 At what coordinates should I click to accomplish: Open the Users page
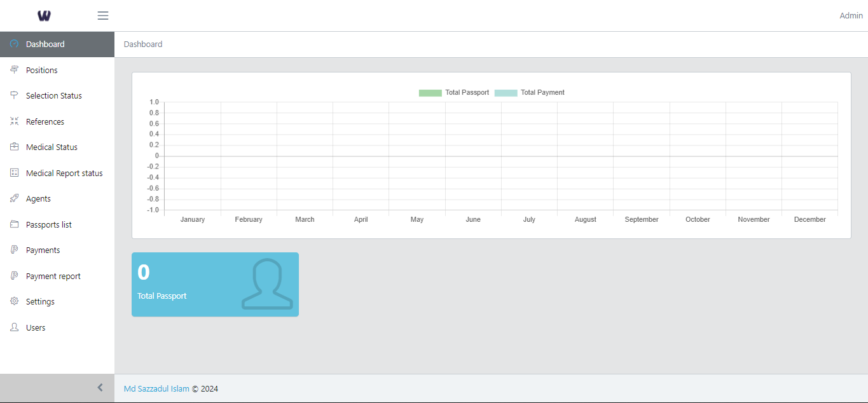pyautogui.click(x=57, y=327)
